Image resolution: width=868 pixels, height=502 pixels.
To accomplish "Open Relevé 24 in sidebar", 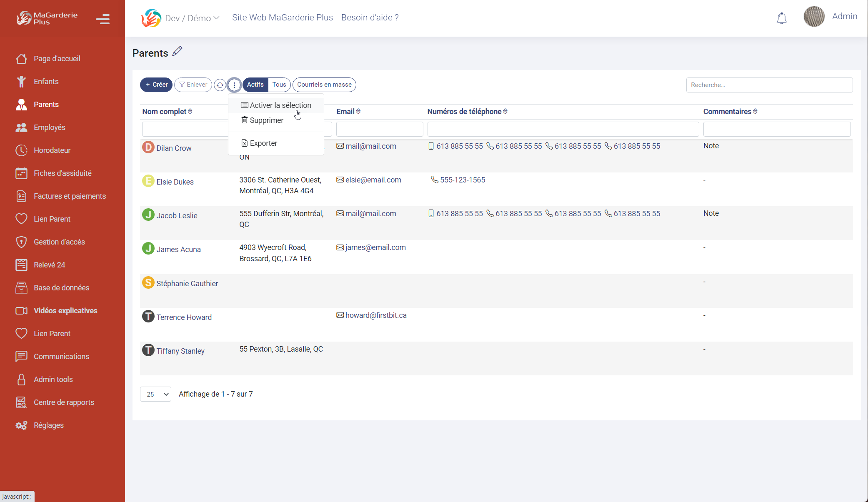I will coord(49,265).
